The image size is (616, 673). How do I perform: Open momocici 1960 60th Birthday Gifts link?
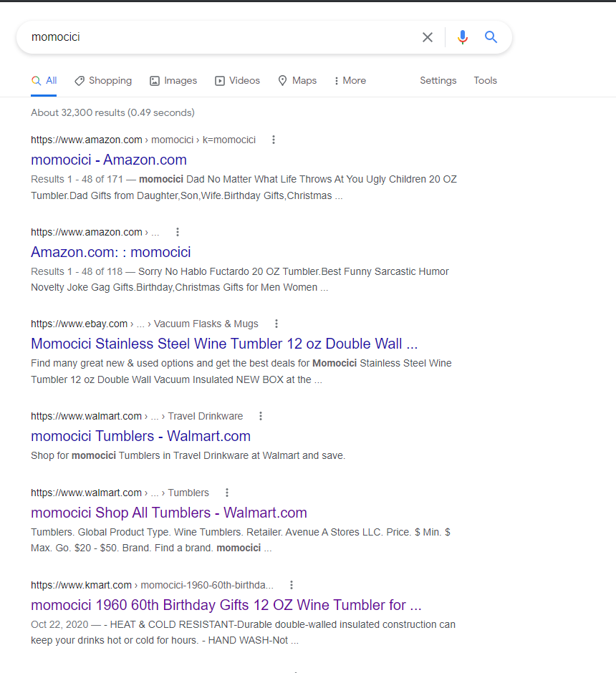pos(226,605)
